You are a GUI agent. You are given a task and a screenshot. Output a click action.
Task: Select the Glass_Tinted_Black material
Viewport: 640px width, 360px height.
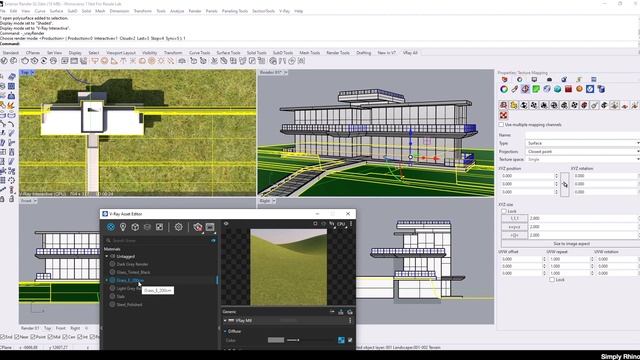tap(133, 272)
